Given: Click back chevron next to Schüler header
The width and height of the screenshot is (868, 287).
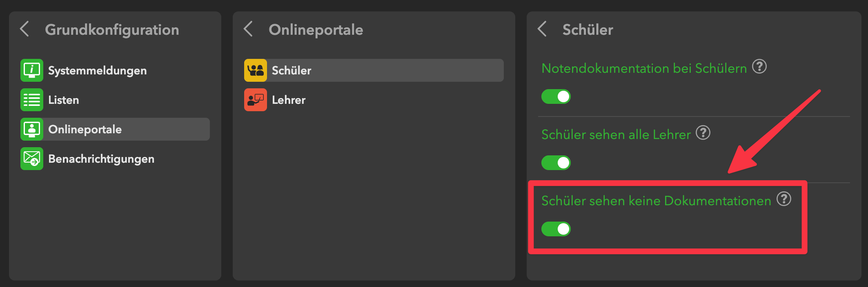Looking at the screenshot, I should 542,29.
